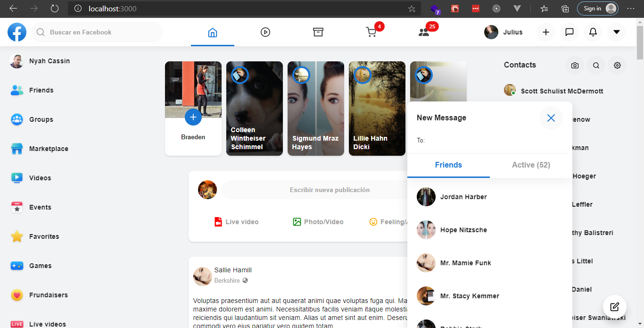Click the Photo/Video option
644x328 pixels.
318,222
